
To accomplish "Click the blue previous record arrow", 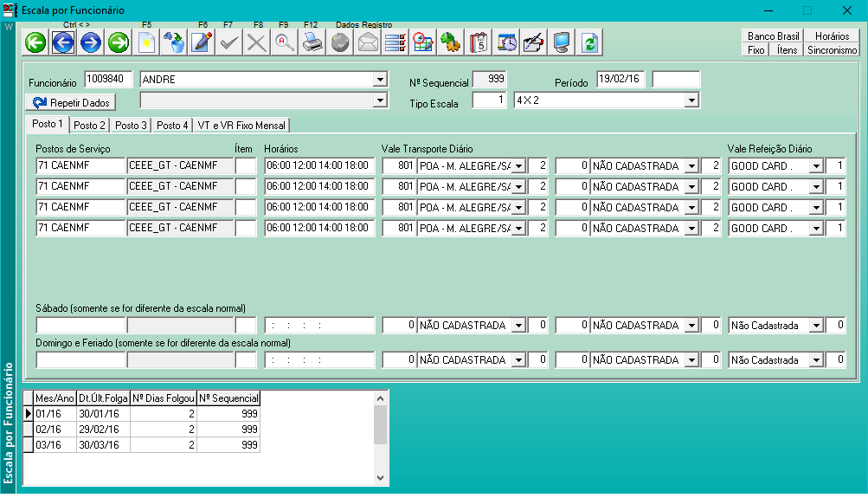I will tap(63, 42).
